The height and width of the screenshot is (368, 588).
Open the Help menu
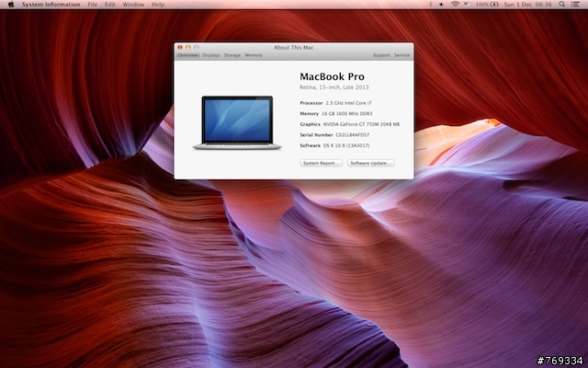[x=158, y=5]
